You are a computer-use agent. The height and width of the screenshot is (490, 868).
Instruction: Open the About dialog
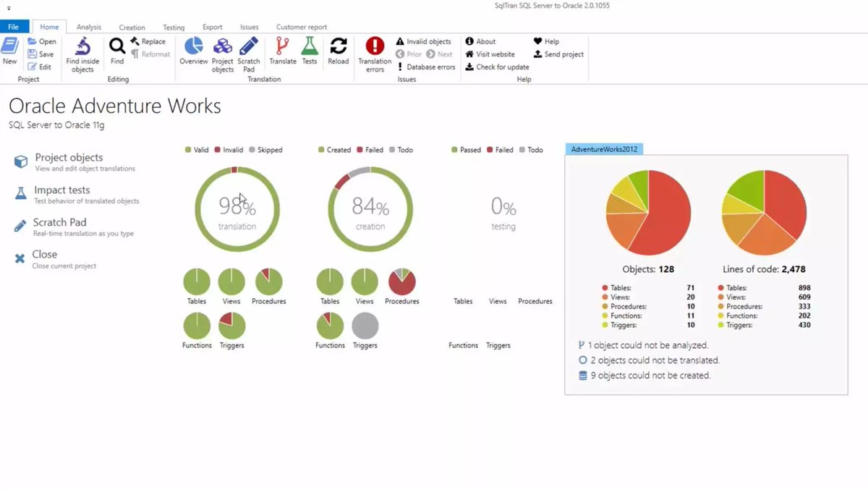pyautogui.click(x=480, y=41)
